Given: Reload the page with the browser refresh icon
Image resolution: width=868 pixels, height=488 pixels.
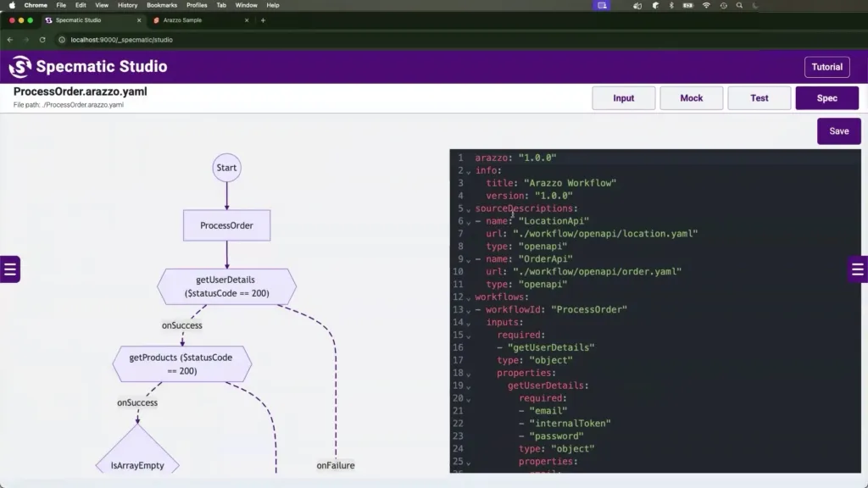Looking at the screenshot, I should click(41, 40).
